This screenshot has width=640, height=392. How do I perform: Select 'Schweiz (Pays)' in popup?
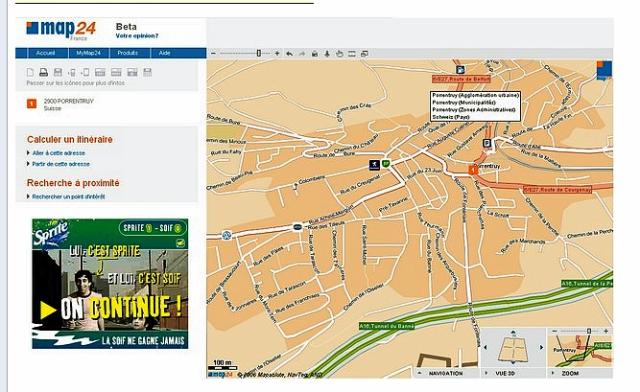[x=451, y=117]
